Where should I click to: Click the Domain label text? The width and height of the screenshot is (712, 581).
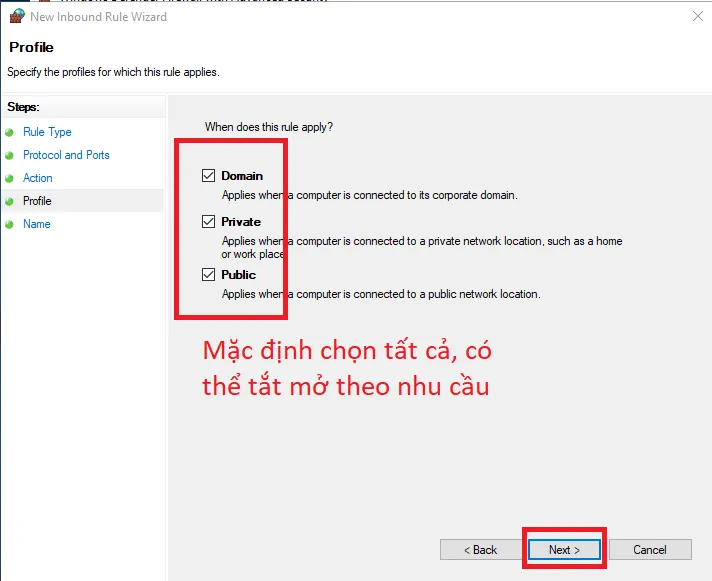coord(242,176)
